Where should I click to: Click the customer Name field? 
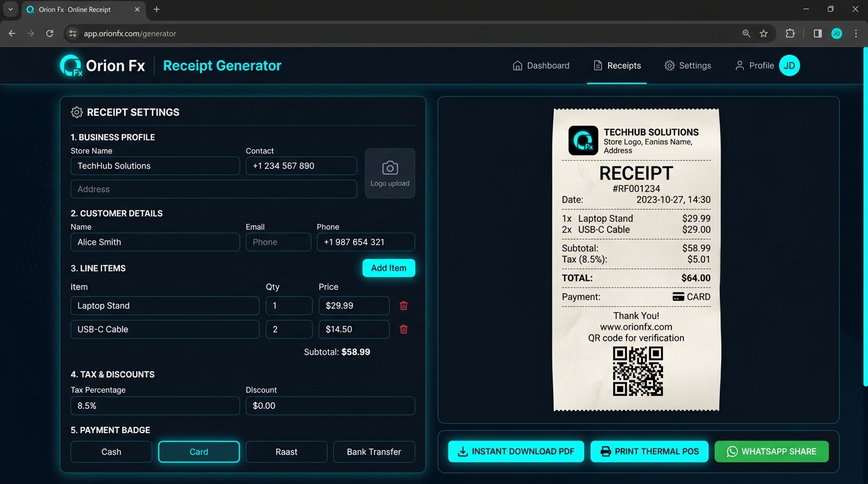155,242
